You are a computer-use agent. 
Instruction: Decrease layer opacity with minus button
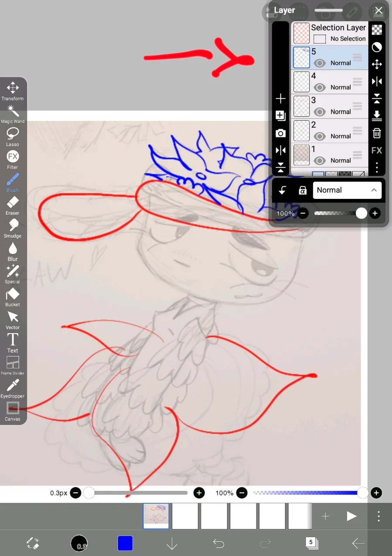click(x=304, y=213)
